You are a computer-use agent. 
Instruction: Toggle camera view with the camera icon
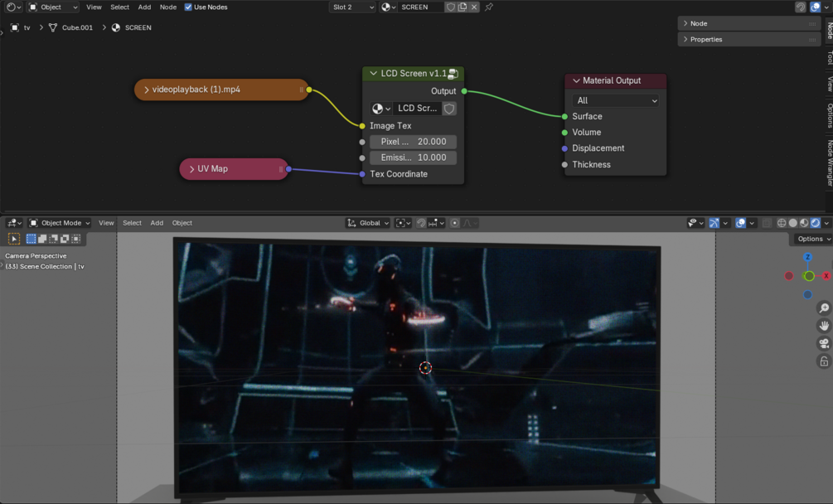coord(824,344)
